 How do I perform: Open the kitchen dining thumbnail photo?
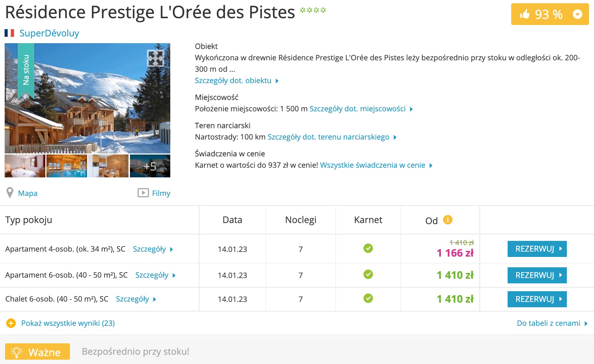109,166
